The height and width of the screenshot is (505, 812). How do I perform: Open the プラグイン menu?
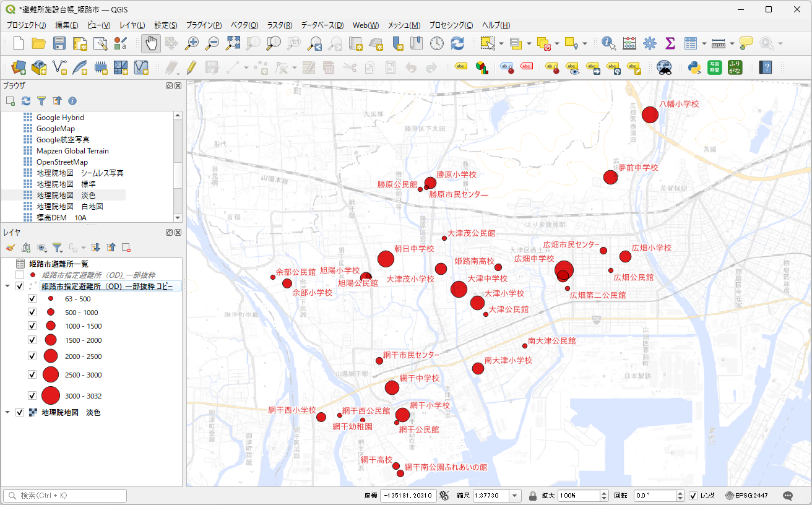[204, 25]
